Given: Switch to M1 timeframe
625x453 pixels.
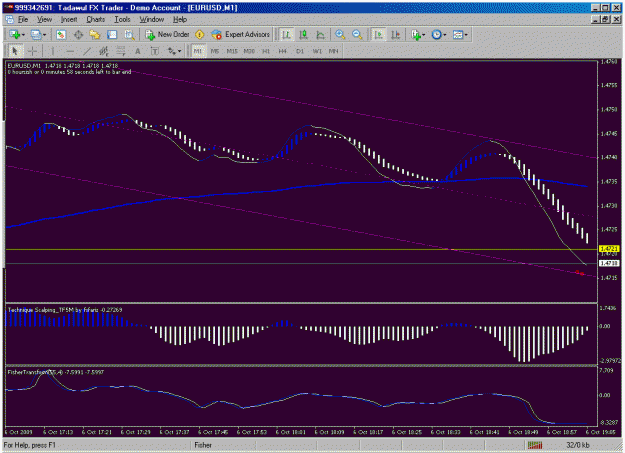Looking at the screenshot, I should pos(198,51).
